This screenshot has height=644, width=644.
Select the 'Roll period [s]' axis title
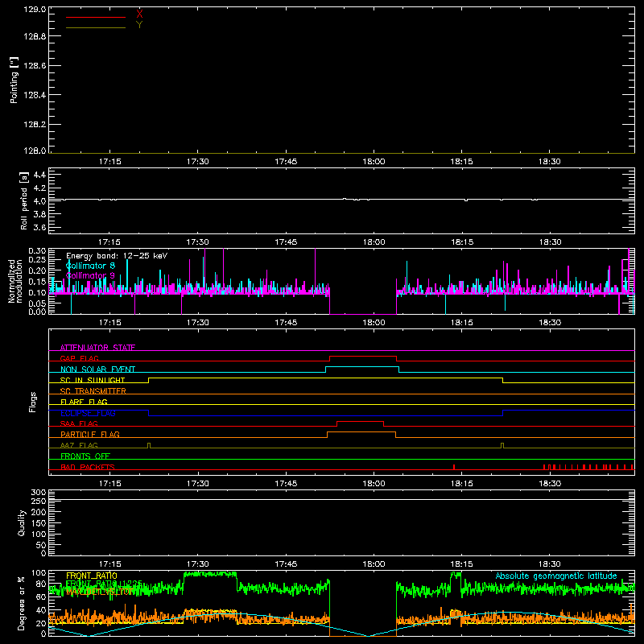[23, 200]
